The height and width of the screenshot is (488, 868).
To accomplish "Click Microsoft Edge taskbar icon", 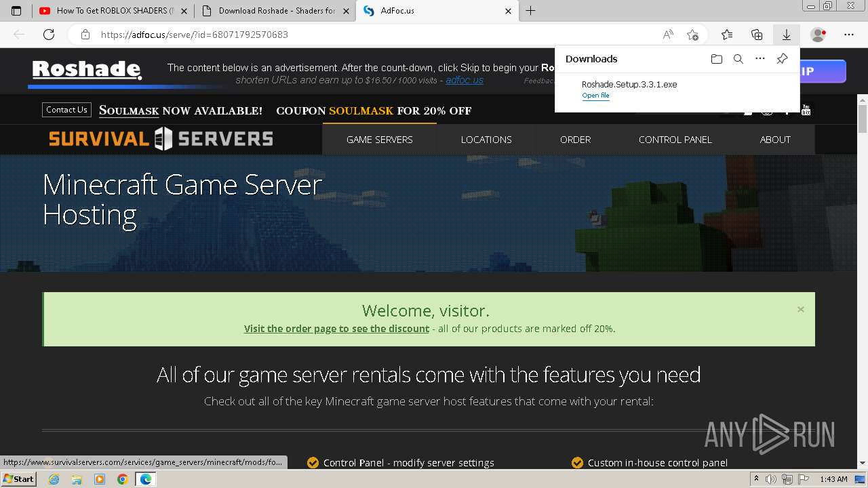I will (146, 479).
